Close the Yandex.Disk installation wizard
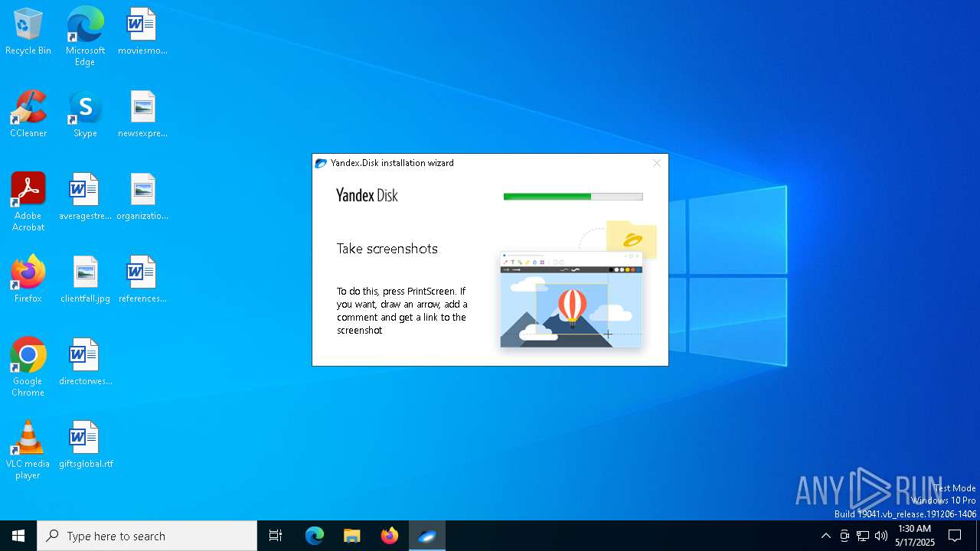Image resolution: width=980 pixels, height=551 pixels. 656,163
